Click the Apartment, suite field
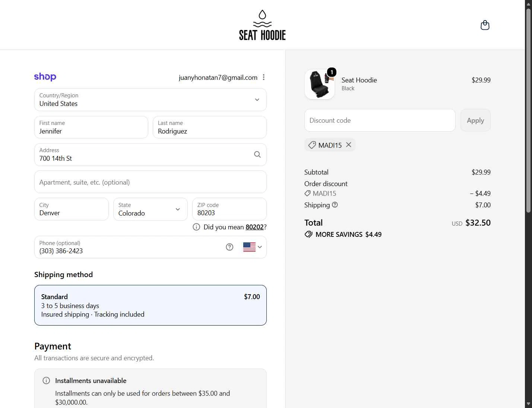This screenshot has height=408, width=532. 151,182
